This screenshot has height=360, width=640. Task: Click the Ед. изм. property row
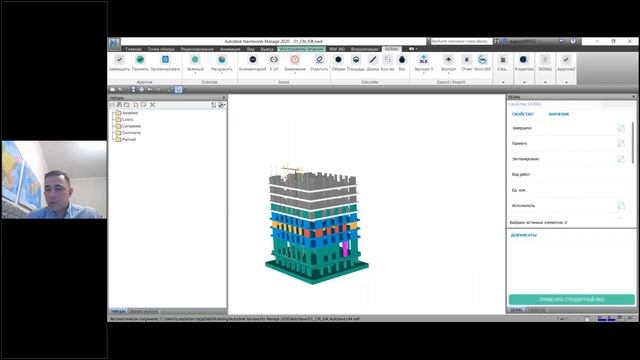569,190
